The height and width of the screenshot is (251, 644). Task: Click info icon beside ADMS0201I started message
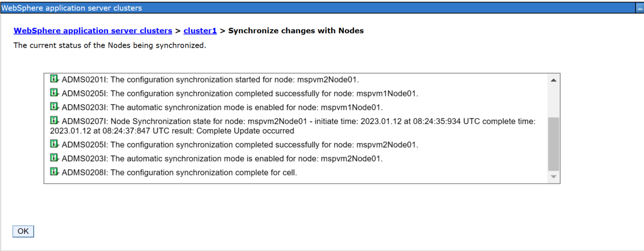coord(55,79)
